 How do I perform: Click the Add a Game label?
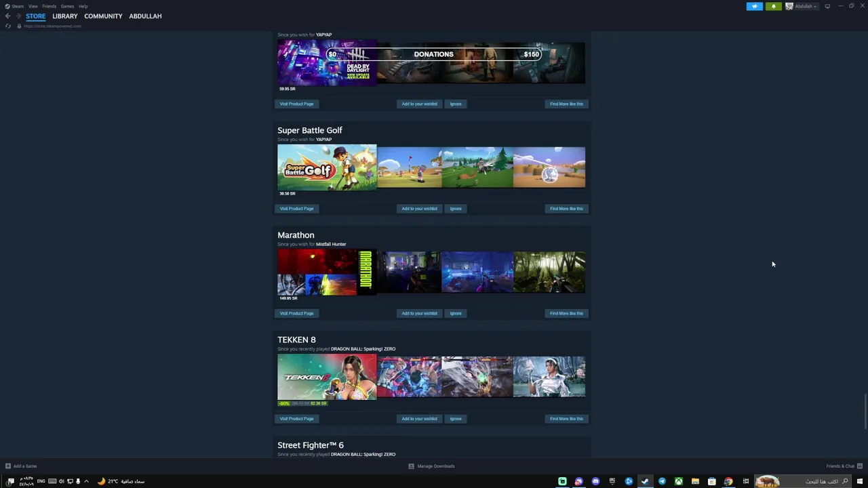coord(25,466)
